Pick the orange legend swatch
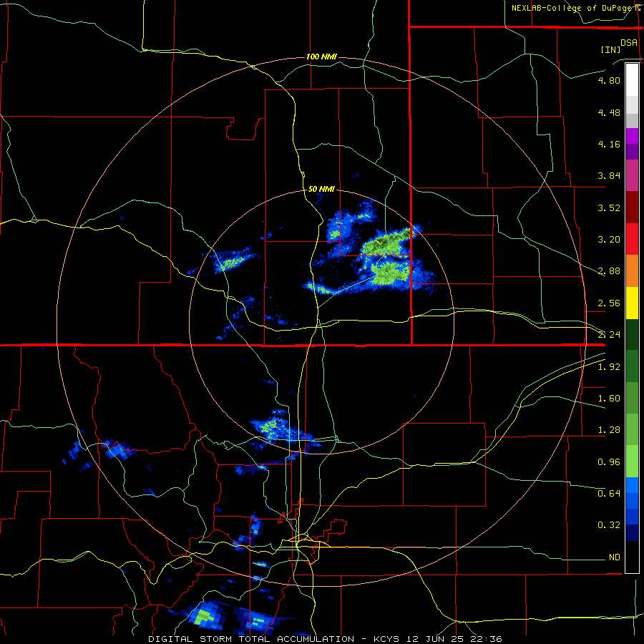The image size is (644, 644). tap(632, 271)
